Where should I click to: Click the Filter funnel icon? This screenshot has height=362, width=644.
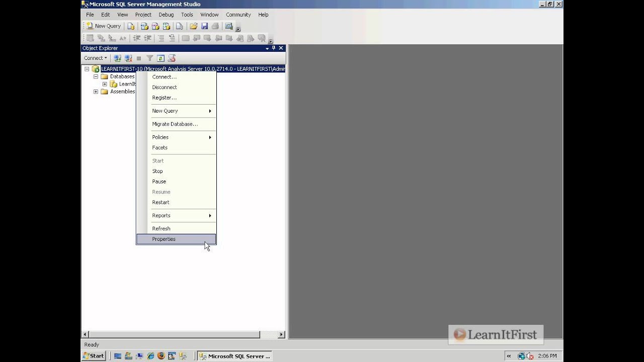click(x=149, y=58)
